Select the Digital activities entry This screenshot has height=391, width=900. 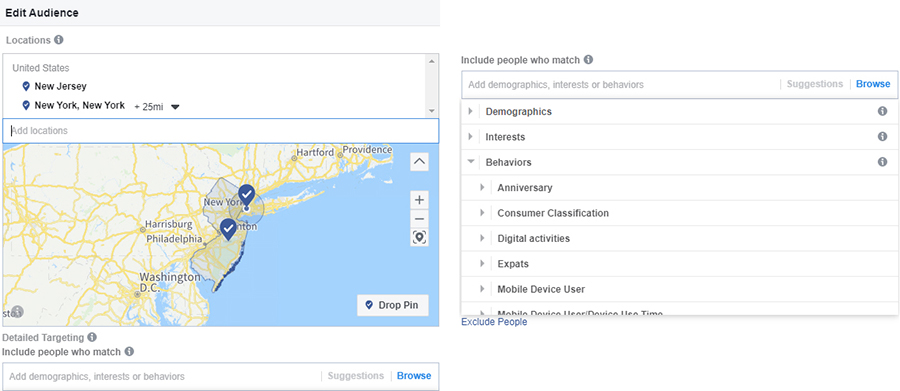click(533, 238)
